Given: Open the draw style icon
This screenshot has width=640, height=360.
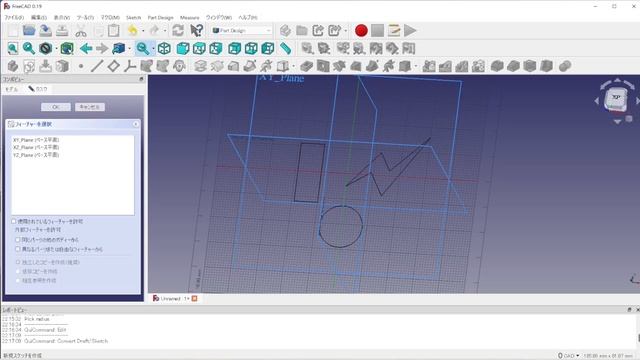Looking at the screenshot, I should coord(45,49).
